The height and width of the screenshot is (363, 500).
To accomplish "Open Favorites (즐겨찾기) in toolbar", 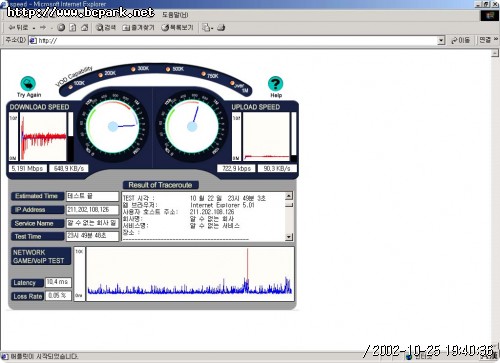I will point(138,28).
